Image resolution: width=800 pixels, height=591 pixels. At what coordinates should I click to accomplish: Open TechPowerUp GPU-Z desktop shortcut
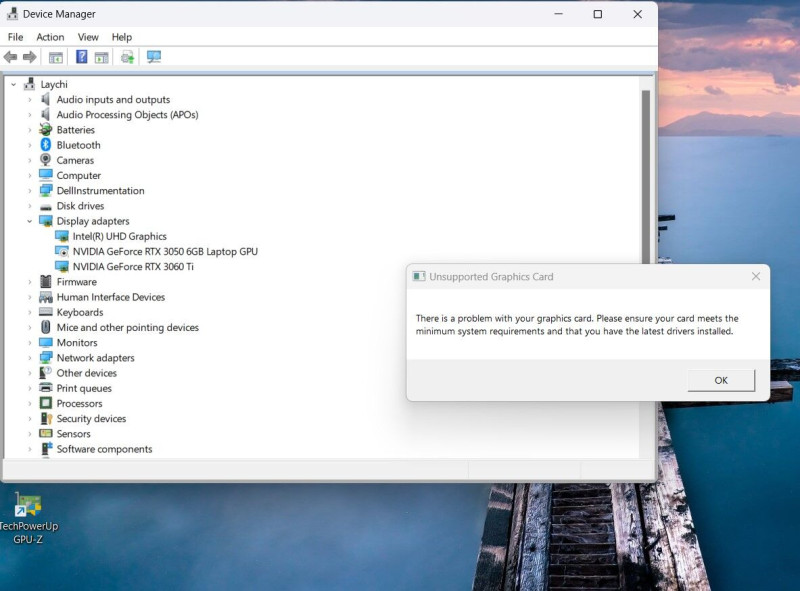[x=28, y=518]
